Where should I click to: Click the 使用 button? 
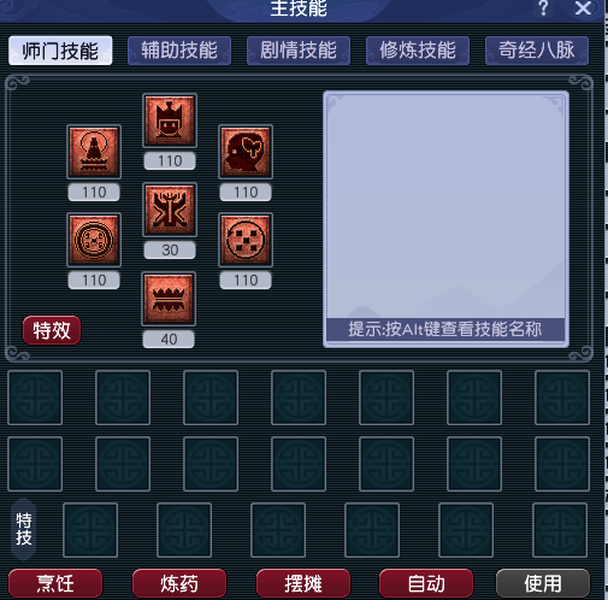coord(543,583)
